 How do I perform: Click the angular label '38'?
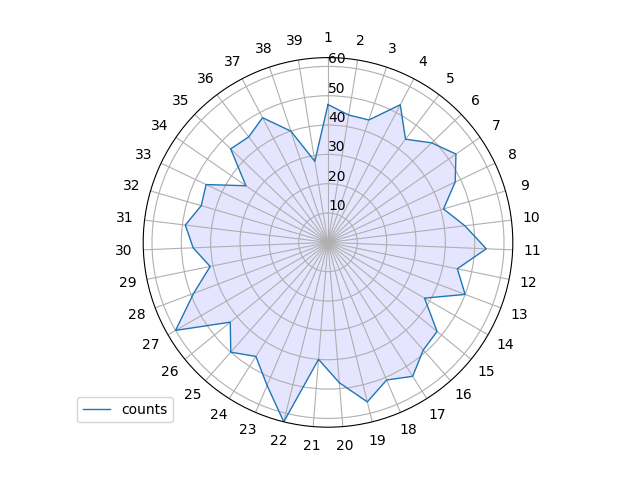[x=263, y=48]
